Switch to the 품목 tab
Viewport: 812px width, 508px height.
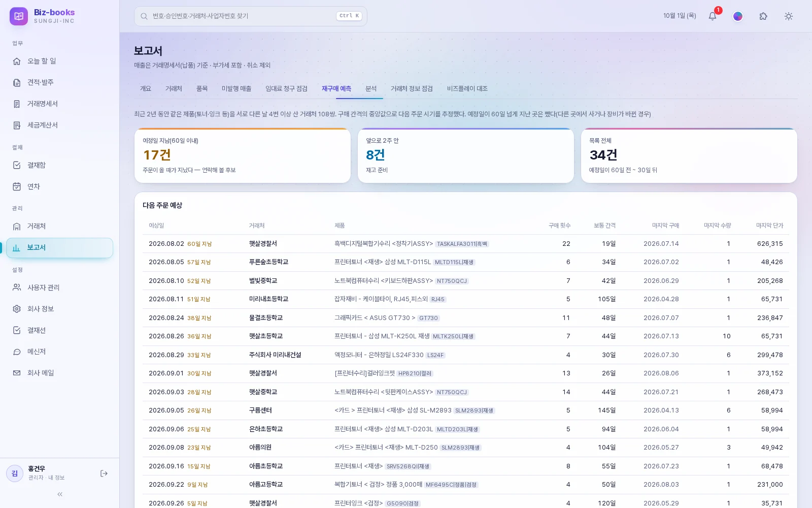pyautogui.click(x=202, y=89)
